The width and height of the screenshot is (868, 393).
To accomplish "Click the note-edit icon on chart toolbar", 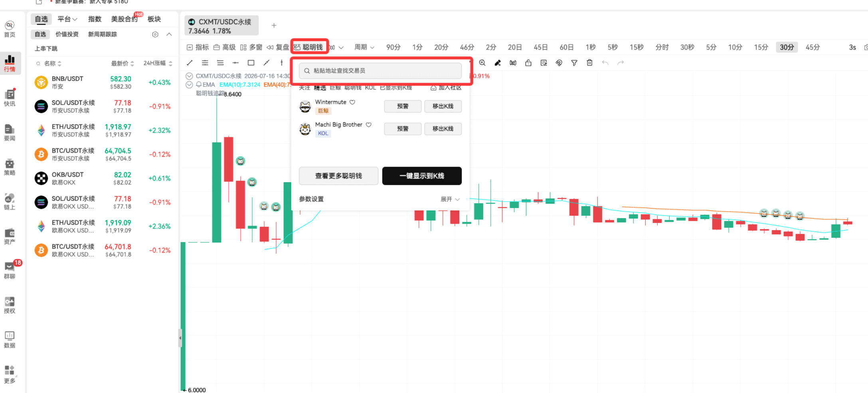I will click(x=544, y=63).
